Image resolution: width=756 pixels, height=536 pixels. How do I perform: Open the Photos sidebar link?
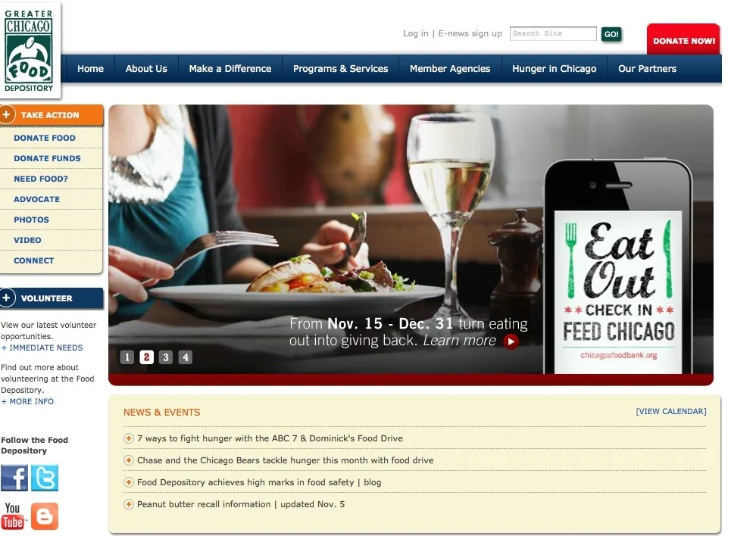(x=31, y=220)
